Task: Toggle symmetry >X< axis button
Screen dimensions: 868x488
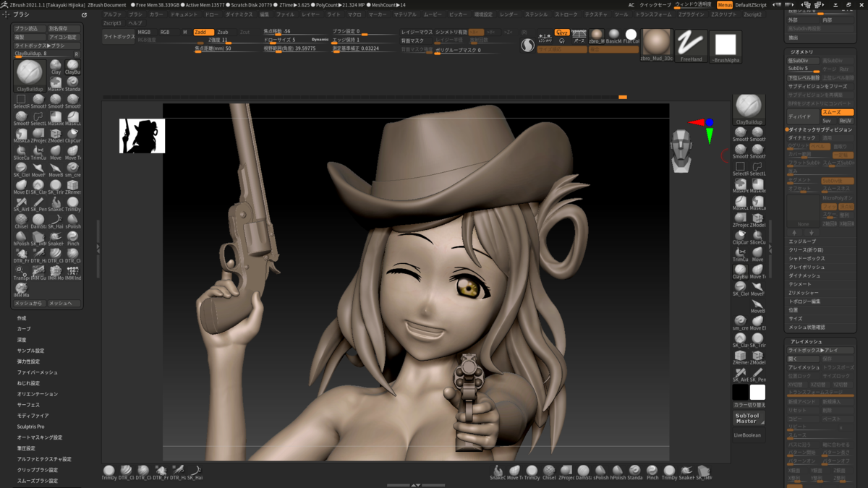Action: [476, 32]
